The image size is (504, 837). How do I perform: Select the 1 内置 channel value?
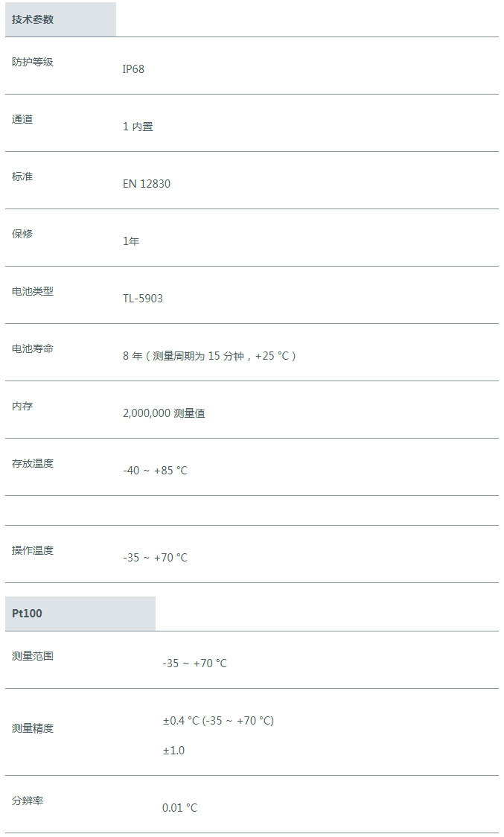138,127
